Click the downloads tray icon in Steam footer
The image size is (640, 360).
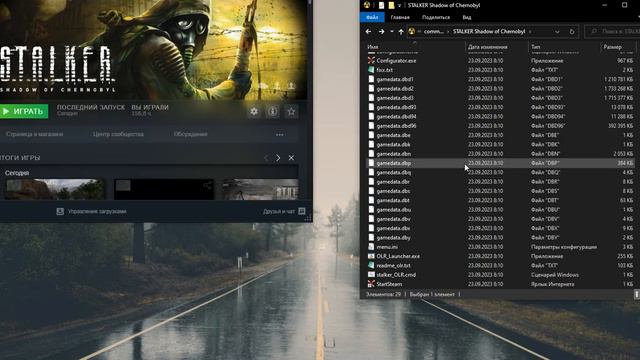pyautogui.click(x=60, y=211)
